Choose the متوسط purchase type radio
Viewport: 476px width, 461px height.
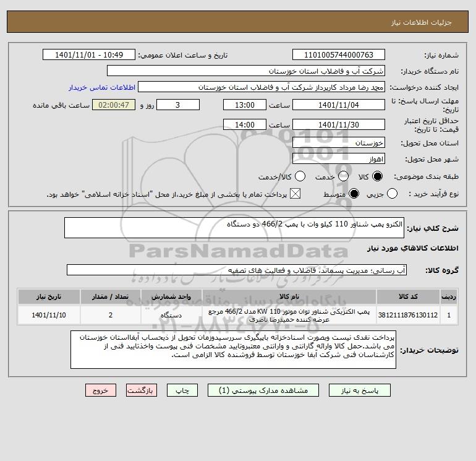point(354,194)
